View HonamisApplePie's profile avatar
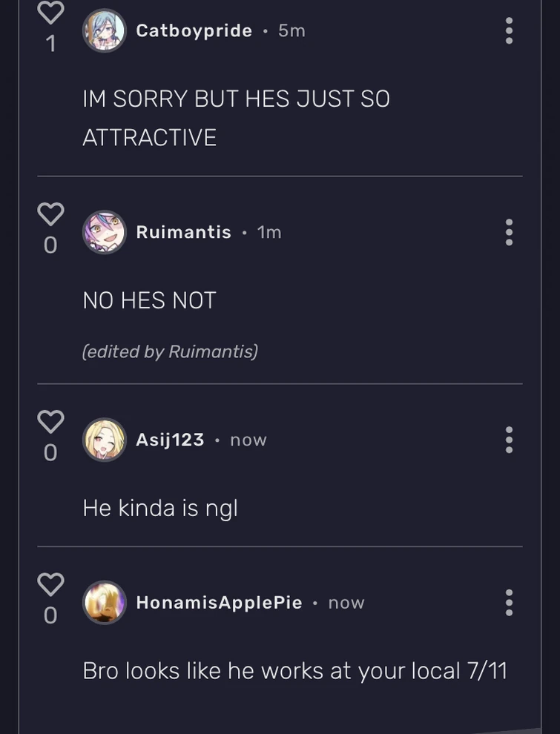Image resolution: width=560 pixels, height=734 pixels. click(x=105, y=603)
